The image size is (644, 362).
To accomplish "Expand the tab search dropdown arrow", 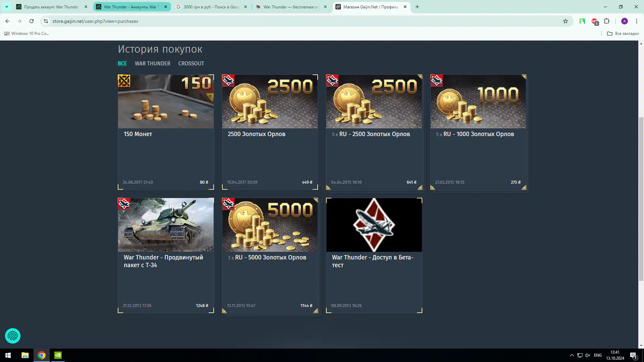I will (7, 7).
